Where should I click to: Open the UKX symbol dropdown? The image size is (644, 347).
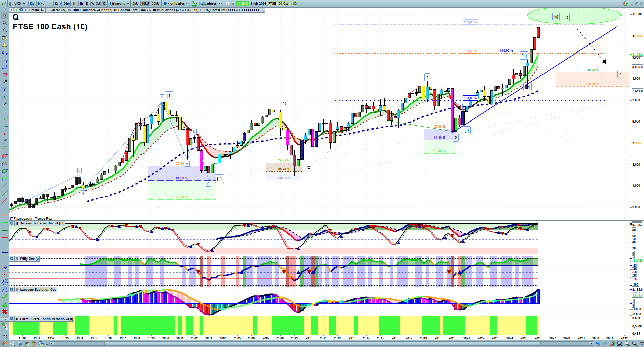(19, 4)
